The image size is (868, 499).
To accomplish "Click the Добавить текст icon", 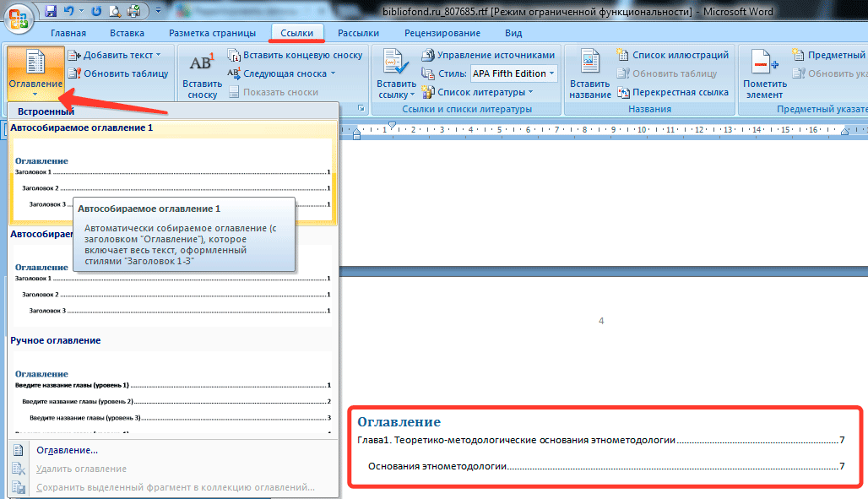I will (x=74, y=55).
